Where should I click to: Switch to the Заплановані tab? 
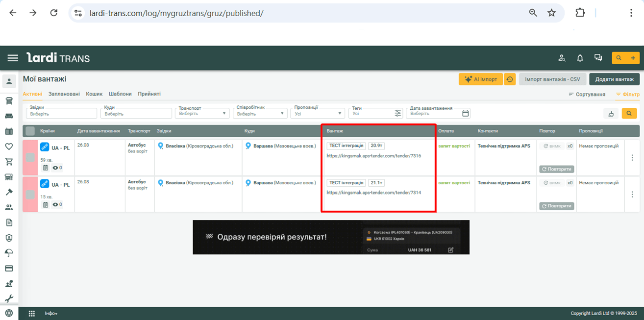(x=64, y=94)
